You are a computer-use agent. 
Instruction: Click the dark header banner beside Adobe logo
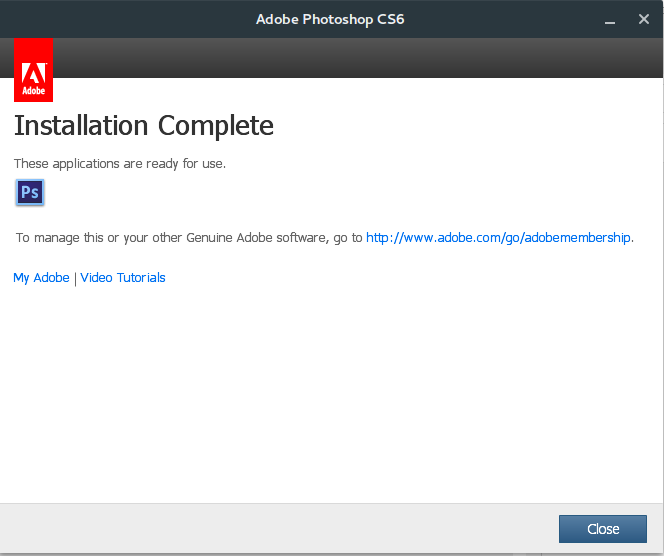[350, 58]
